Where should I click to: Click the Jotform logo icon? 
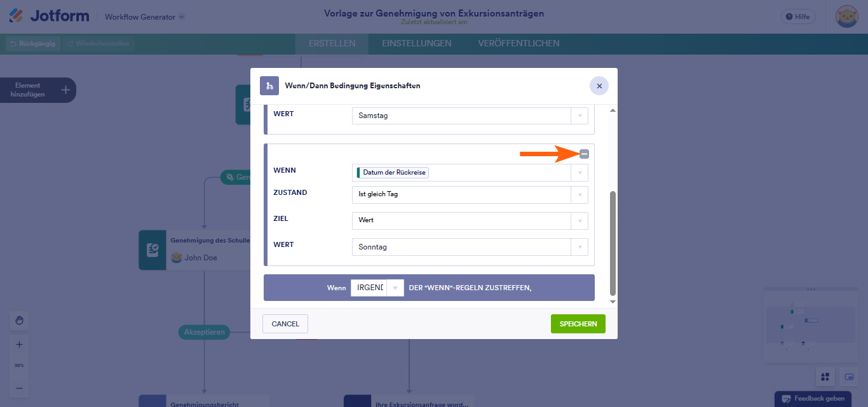(x=17, y=15)
